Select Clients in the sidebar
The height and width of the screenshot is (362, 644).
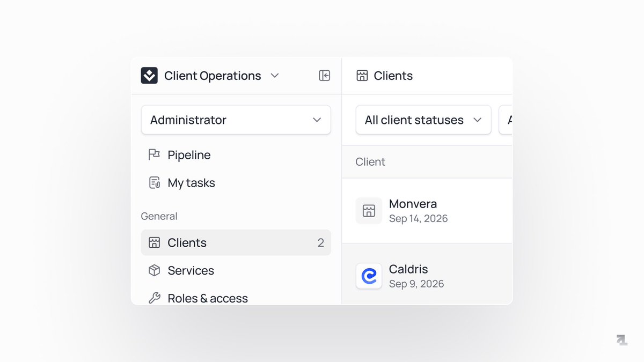(236, 242)
